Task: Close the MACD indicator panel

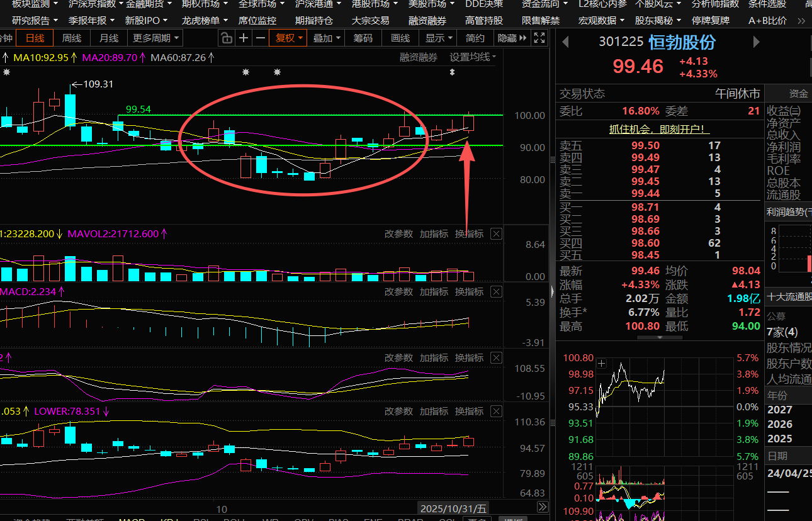Action: click(x=496, y=292)
